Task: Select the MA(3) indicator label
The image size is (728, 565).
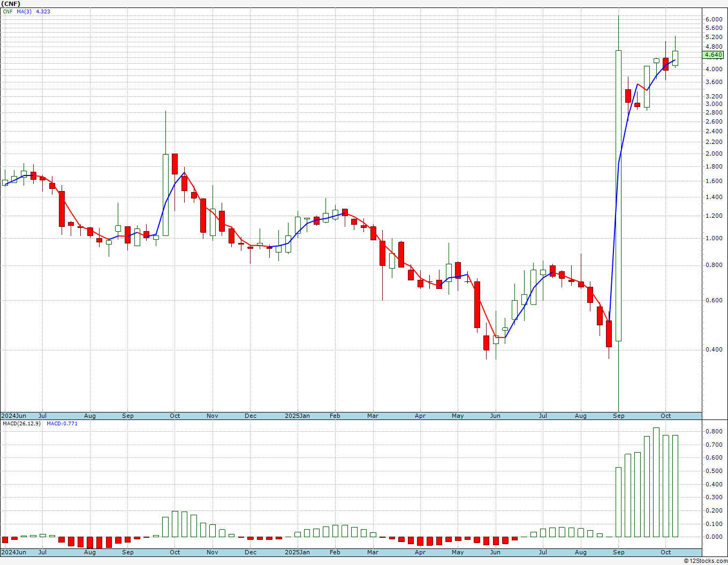Action: pos(24,11)
